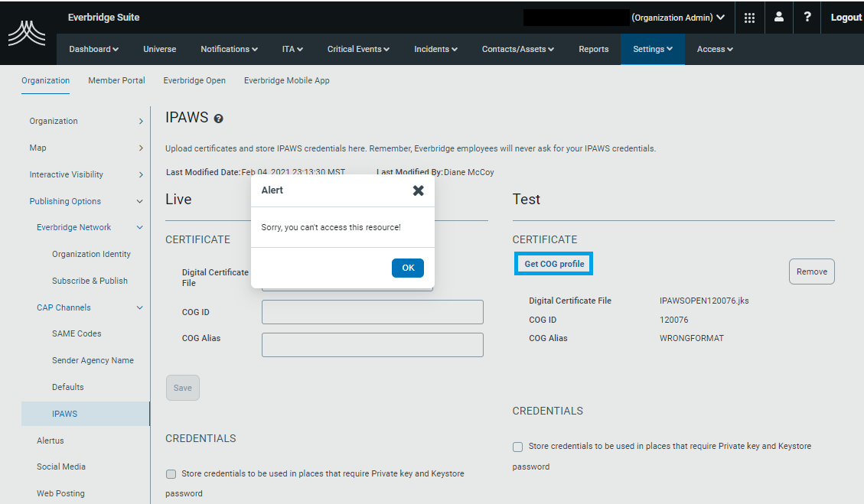Open the app grid launcher icon
864x504 pixels.
[x=749, y=18]
